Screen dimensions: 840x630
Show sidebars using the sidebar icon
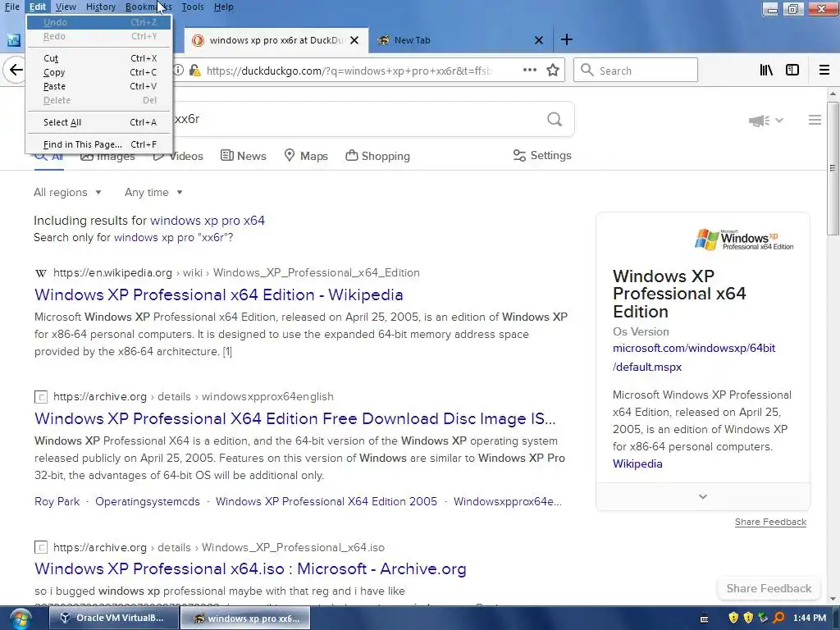(792, 71)
